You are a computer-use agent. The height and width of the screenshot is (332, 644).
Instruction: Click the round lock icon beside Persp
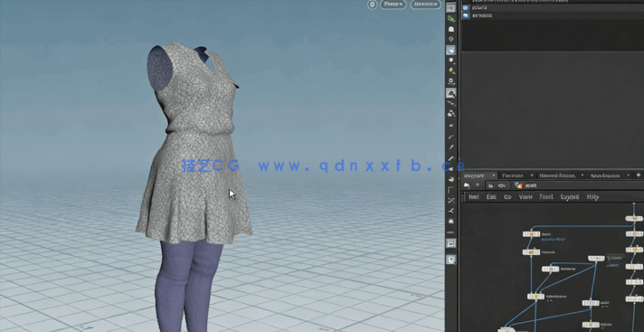click(x=373, y=5)
